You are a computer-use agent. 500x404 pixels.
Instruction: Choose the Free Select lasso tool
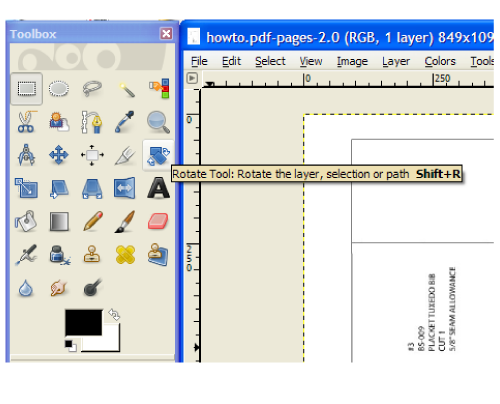(92, 89)
